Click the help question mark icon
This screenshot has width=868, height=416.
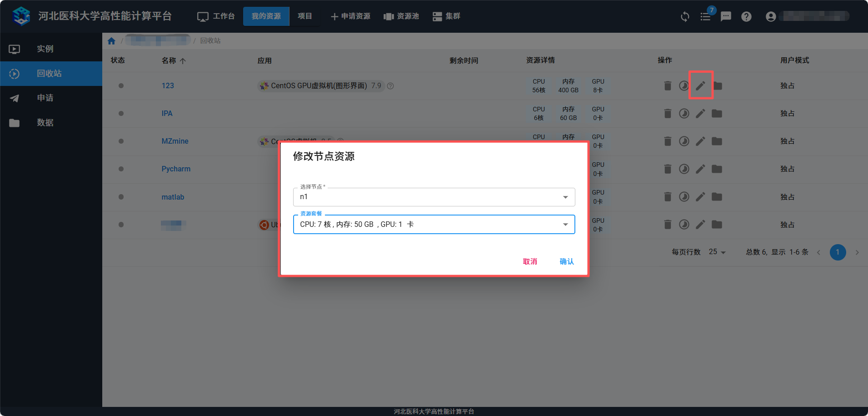tap(746, 17)
